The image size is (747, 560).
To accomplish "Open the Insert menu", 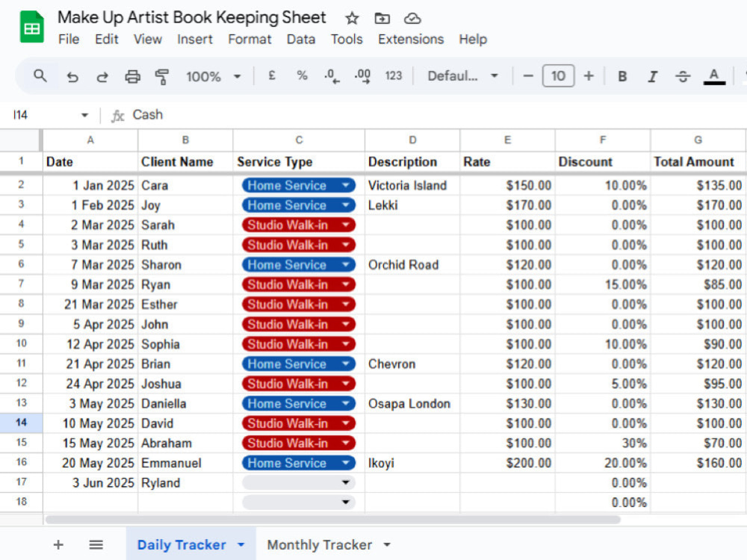I will pos(195,39).
